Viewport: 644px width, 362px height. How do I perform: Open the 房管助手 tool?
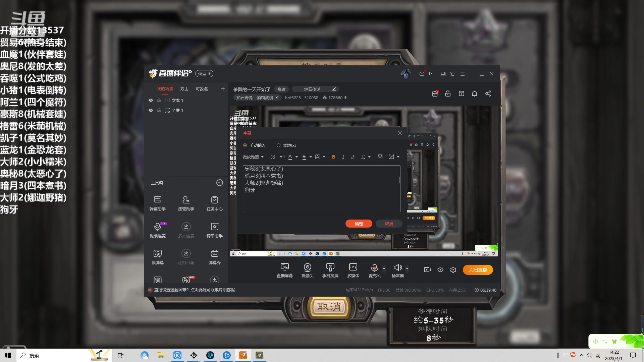(x=186, y=203)
